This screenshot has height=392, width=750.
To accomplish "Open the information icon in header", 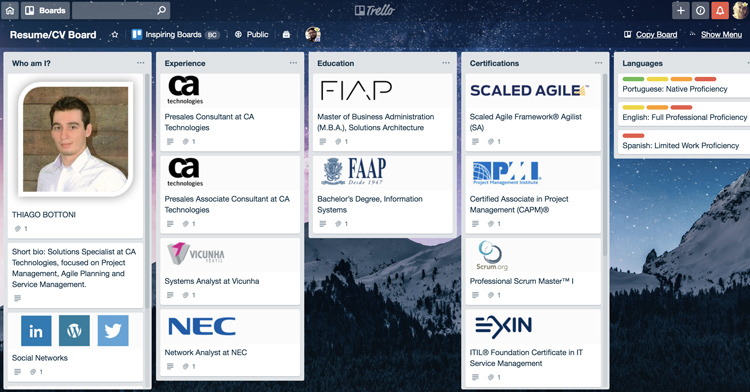I will (700, 11).
